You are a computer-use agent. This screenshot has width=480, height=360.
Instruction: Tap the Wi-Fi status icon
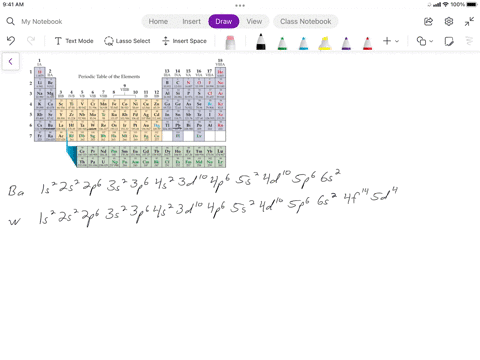tap(446, 4)
